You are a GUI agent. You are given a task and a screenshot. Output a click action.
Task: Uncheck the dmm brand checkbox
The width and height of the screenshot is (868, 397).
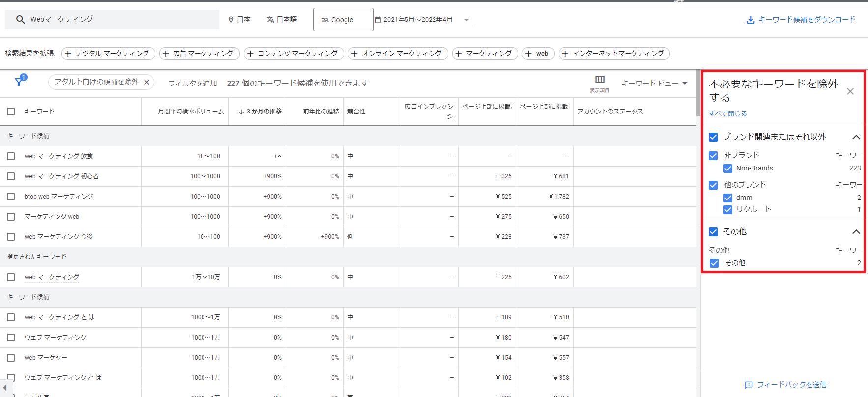coord(728,198)
